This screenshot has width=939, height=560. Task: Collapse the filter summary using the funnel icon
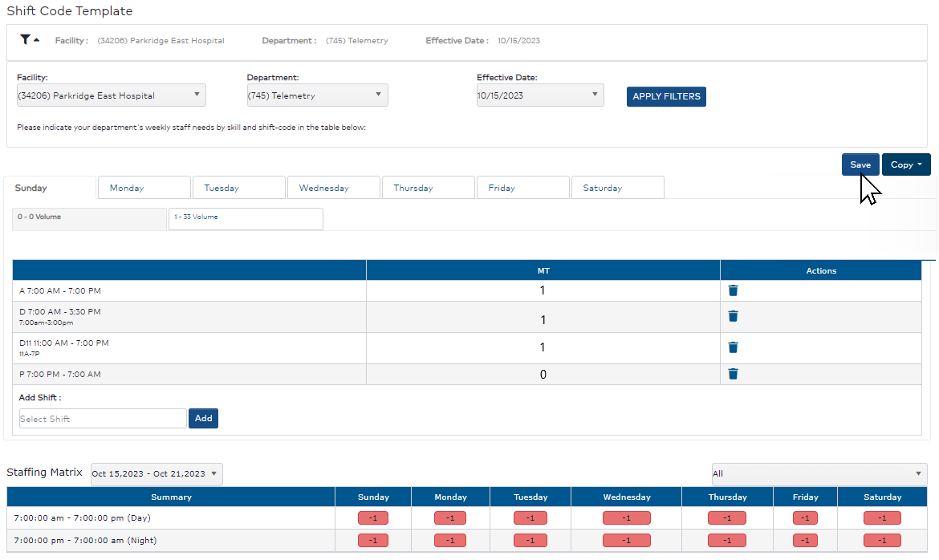[28, 39]
